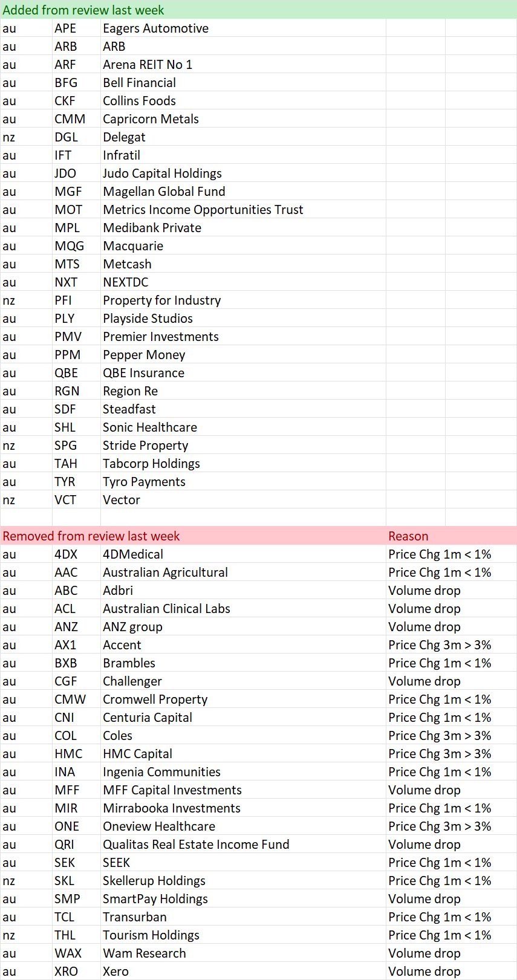Screen dimensions: 517x980
Task: Click the 'Removed from review last week' header
Action: pos(91,536)
